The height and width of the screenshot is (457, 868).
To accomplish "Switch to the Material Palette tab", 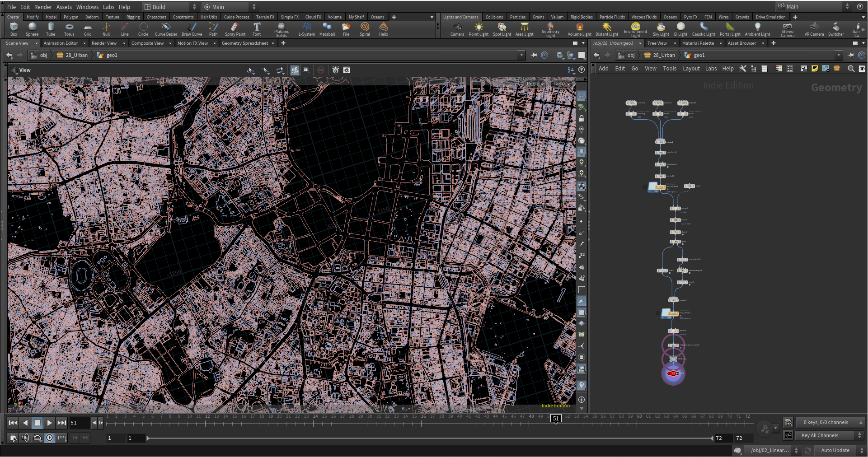I will point(698,43).
